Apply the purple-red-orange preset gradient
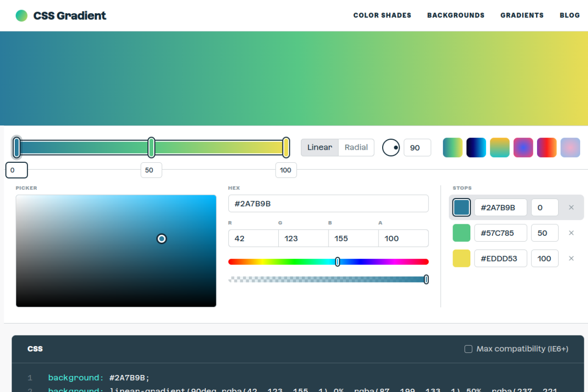The height and width of the screenshot is (392, 588). point(547,148)
